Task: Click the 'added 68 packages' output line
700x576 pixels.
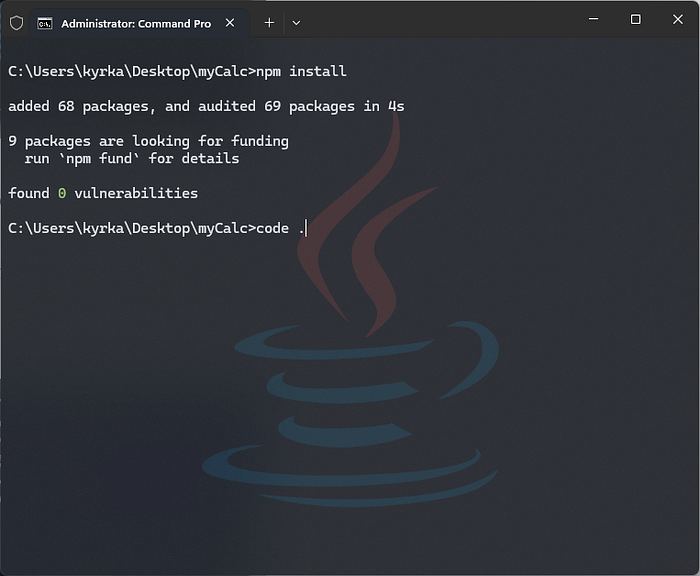Action: pos(206,107)
